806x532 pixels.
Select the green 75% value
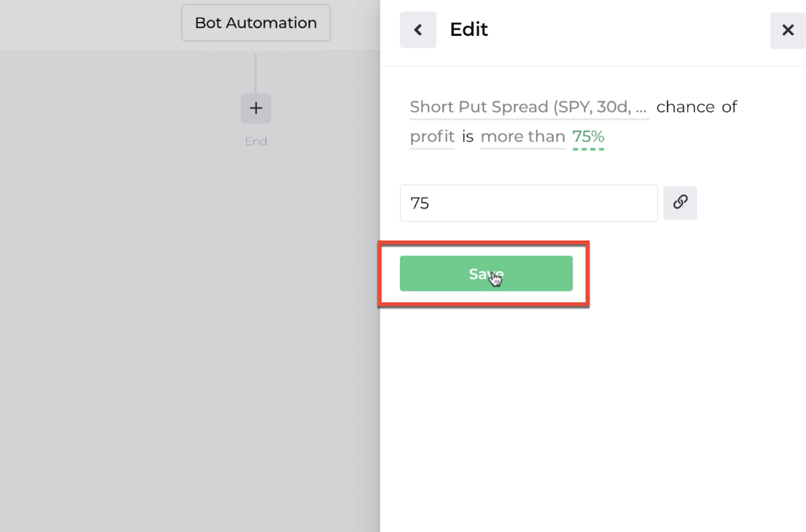click(588, 137)
